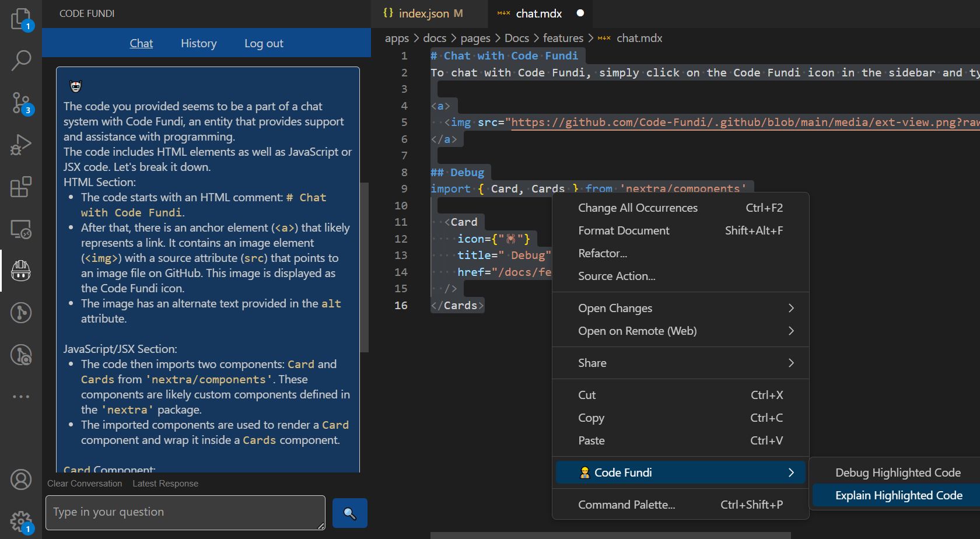980x539 pixels.
Task: Open the Source Control view icon
Action: [x=21, y=103]
